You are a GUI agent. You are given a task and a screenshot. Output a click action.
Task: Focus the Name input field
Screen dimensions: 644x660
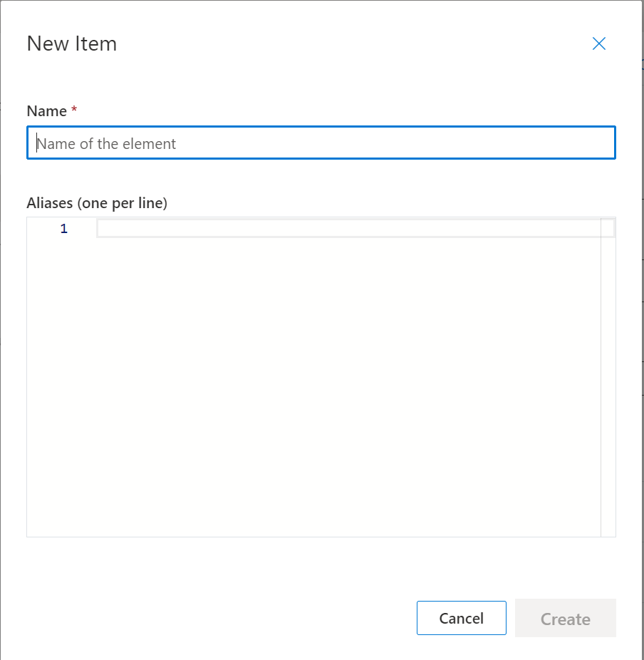point(321,143)
